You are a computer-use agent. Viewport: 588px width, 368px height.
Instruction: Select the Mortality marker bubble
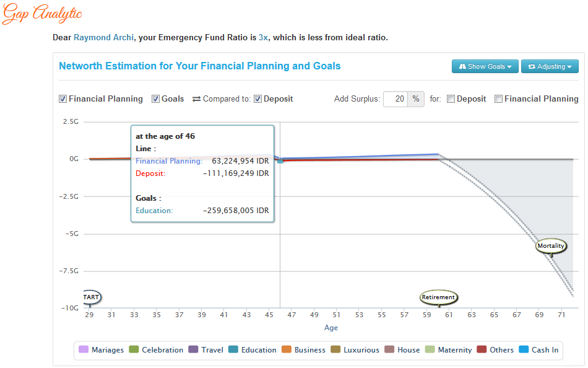tap(550, 246)
